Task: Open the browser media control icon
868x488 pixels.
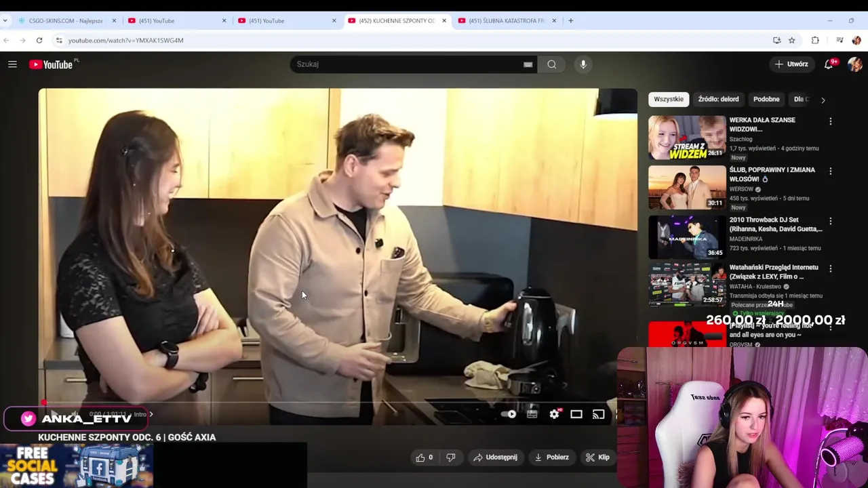Action: (x=840, y=40)
